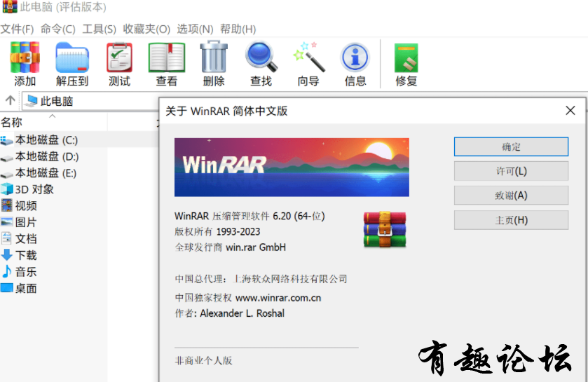Click the 中国总代理 company text
Screen dimensions: 588x382
[x=261, y=279]
